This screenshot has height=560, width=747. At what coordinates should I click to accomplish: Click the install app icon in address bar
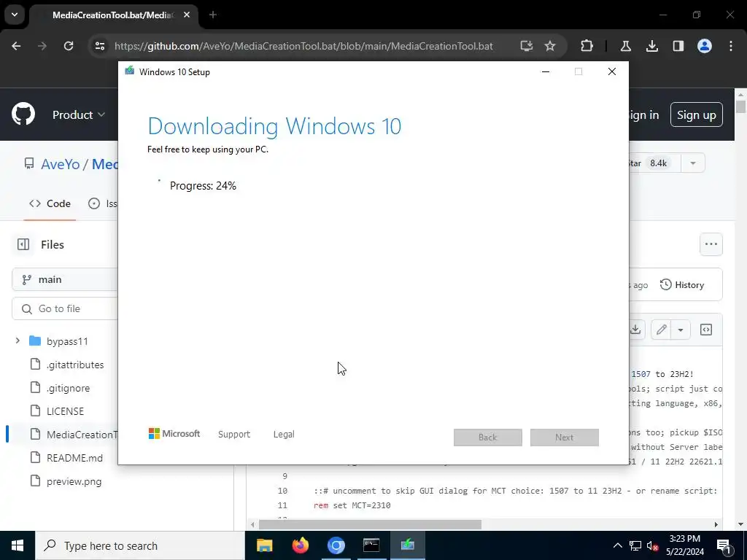click(x=527, y=46)
